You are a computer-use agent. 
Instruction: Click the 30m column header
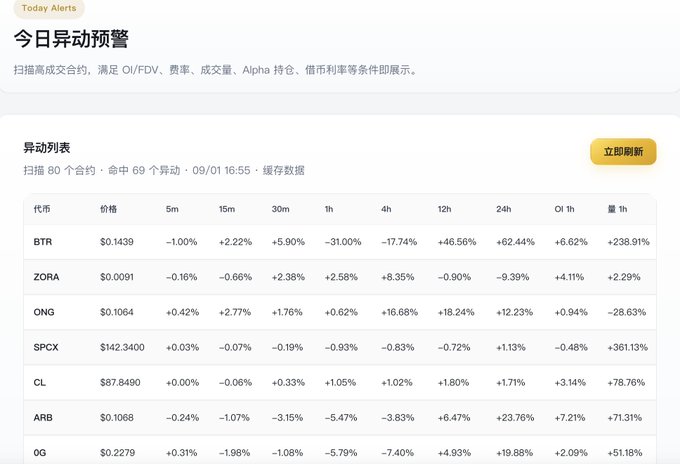point(281,209)
